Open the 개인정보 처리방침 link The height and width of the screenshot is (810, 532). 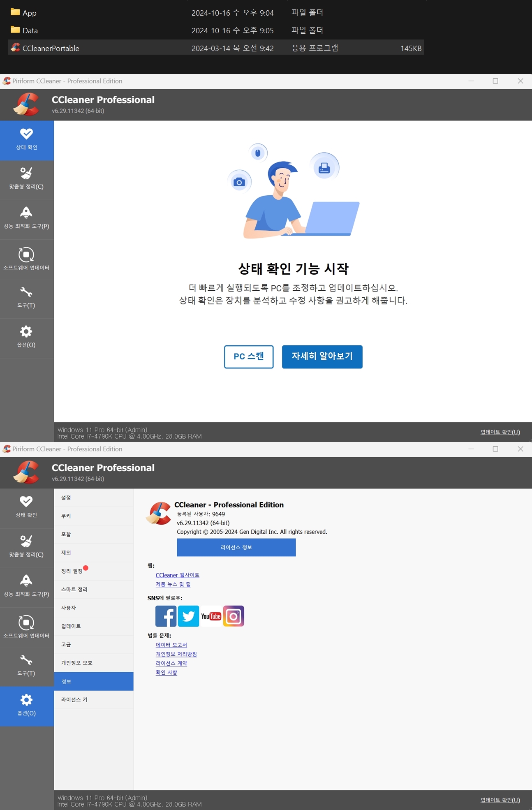point(176,654)
